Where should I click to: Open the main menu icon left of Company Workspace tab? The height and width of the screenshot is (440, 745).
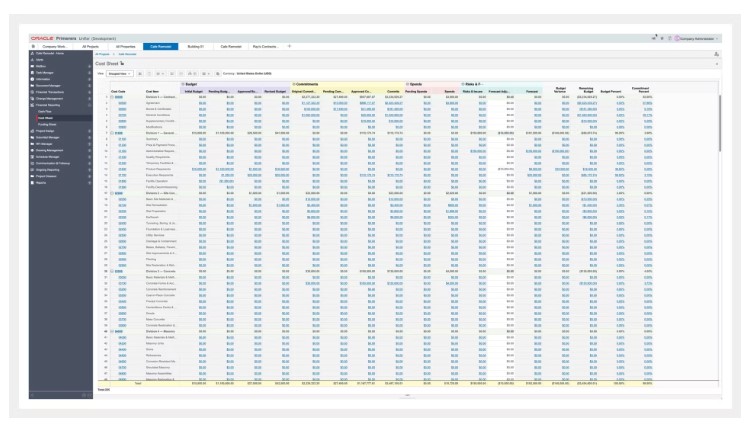click(x=33, y=47)
